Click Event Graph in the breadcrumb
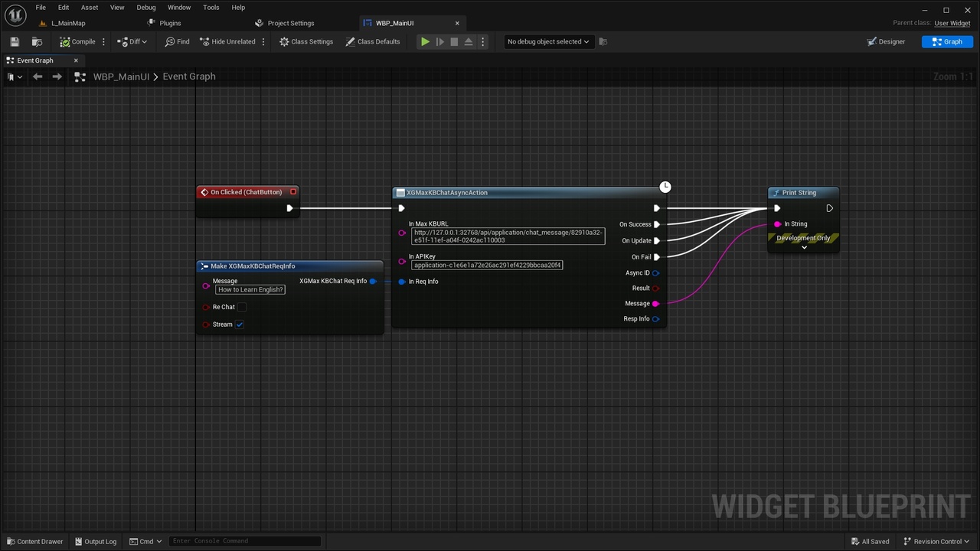Image resolution: width=980 pixels, height=551 pixels. click(189, 77)
